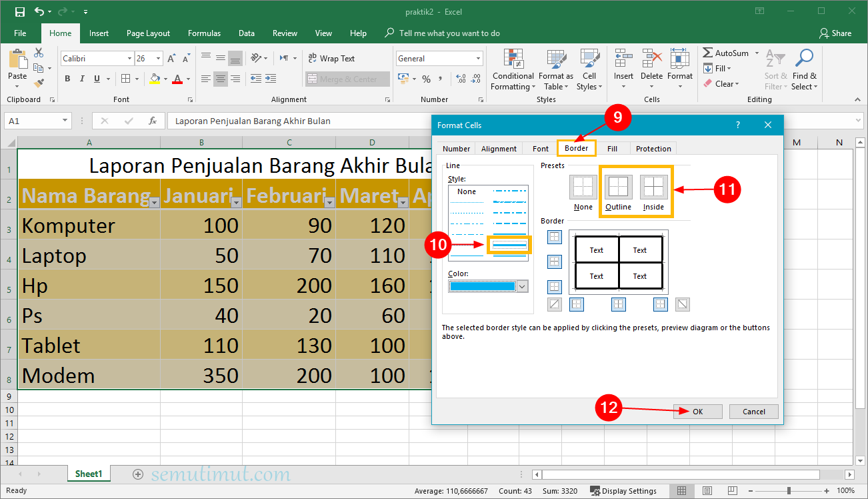The image size is (868, 499).
Task: Open Conditional Formatting options
Action: tap(512, 70)
